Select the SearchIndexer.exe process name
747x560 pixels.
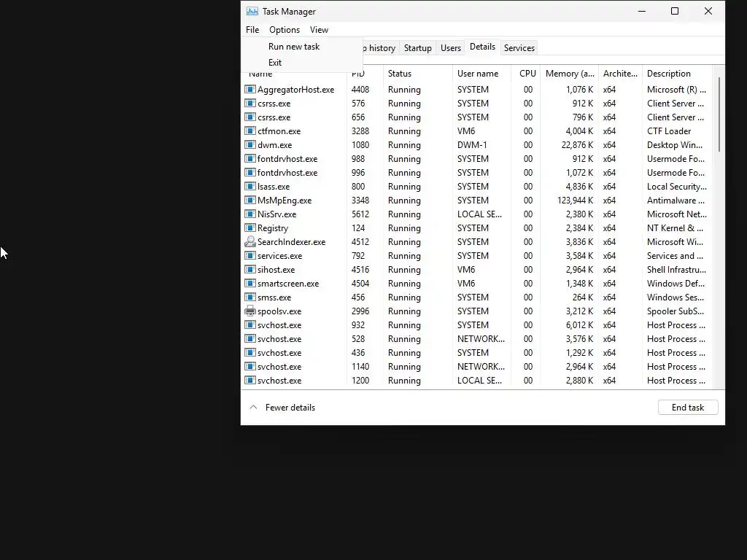(x=292, y=242)
